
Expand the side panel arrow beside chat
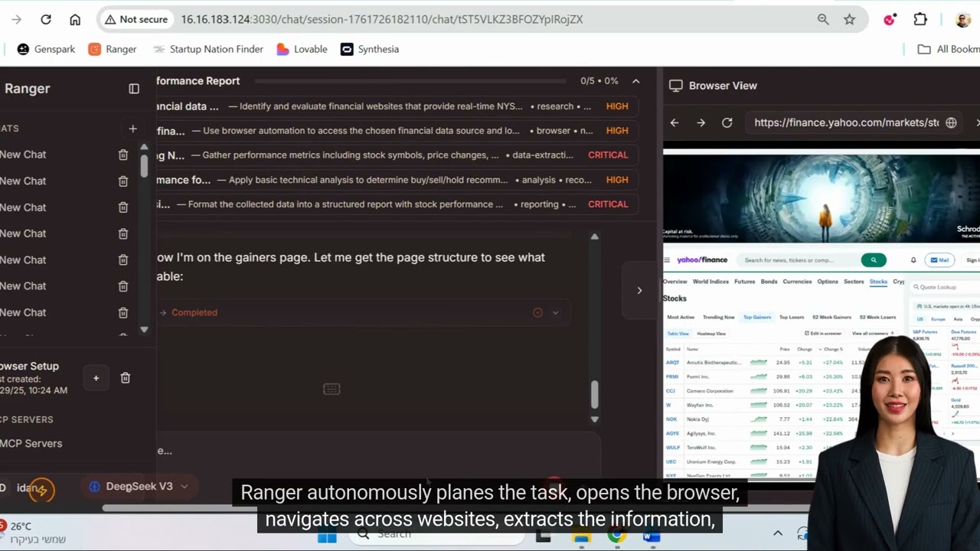point(639,291)
